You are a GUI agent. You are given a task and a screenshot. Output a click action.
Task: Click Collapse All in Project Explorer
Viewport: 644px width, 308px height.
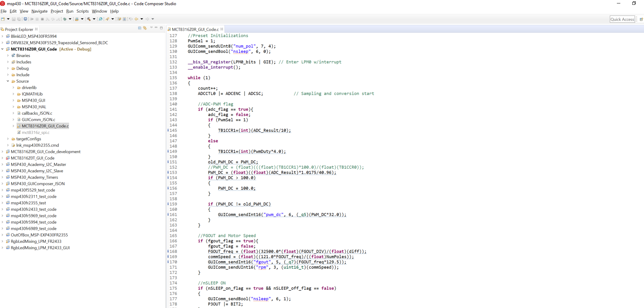point(139,28)
